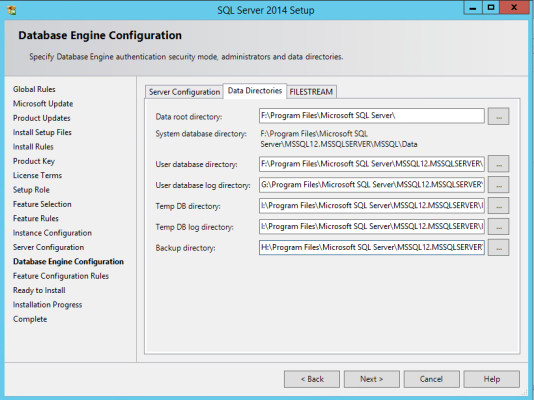Viewport: 534px width, 400px height.
Task: Open the FILESTREAM tab
Action: tap(311, 92)
